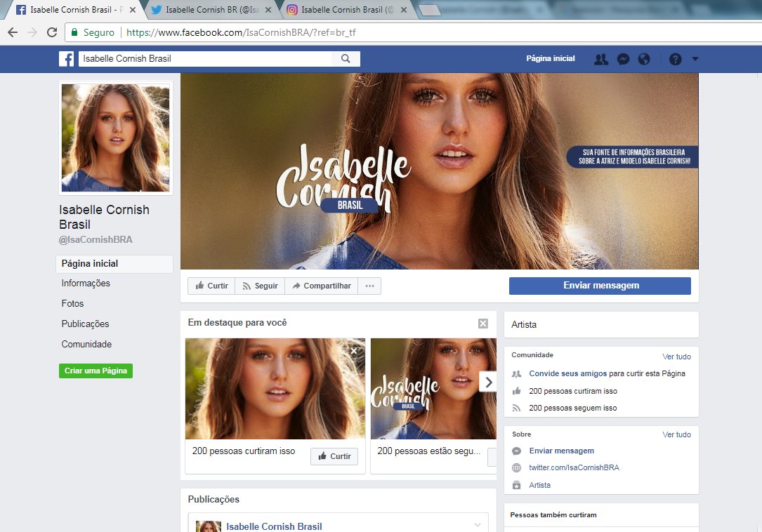Open first highlighted photo card
The image size is (762, 532).
coord(275,389)
